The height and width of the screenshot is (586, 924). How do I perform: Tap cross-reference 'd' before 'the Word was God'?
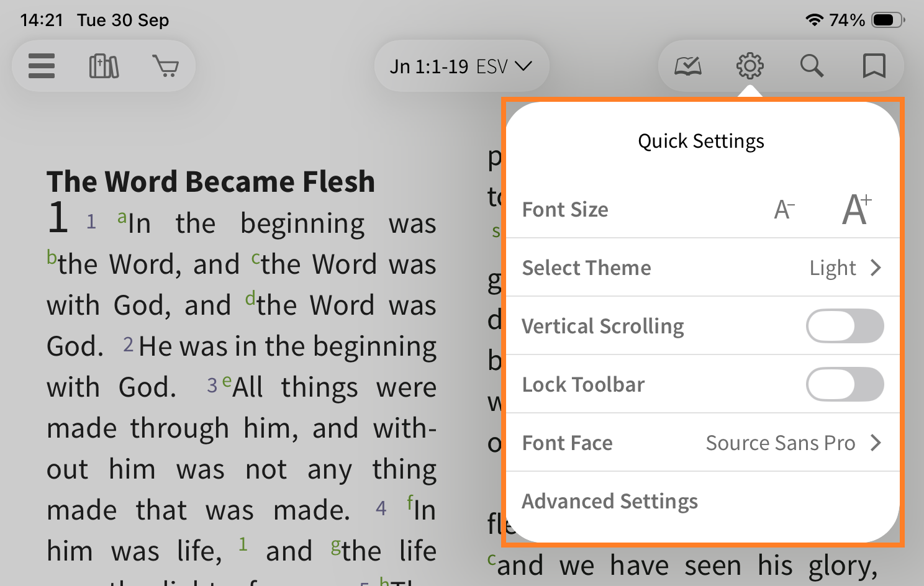click(x=250, y=299)
